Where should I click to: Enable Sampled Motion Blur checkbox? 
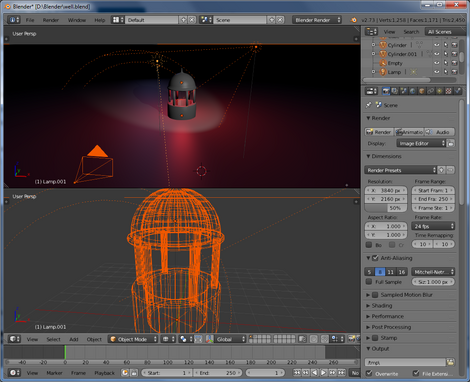(x=375, y=295)
